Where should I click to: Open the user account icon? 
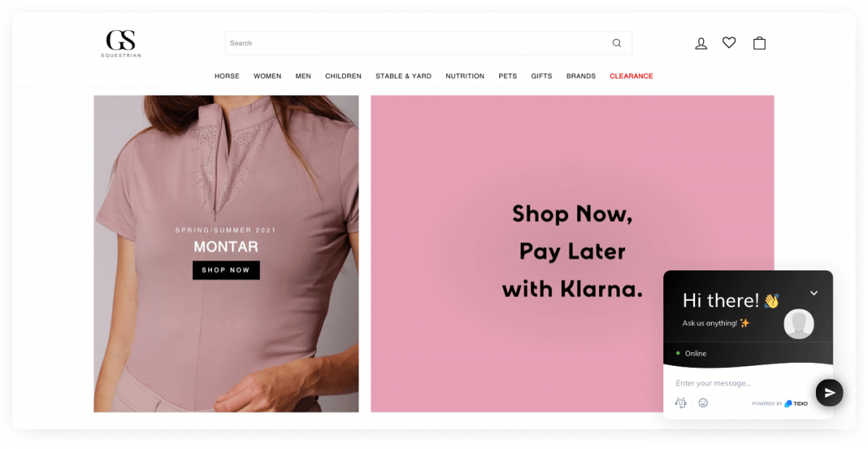(701, 43)
